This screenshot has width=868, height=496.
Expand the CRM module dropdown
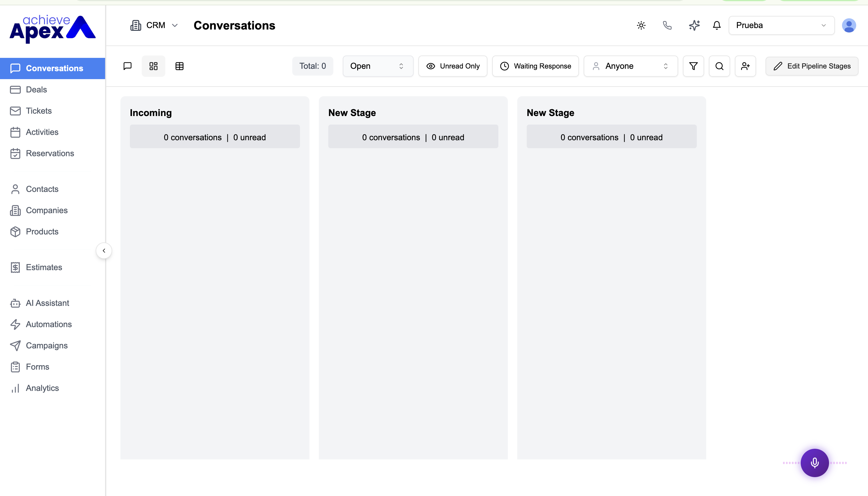(x=154, y=25)
